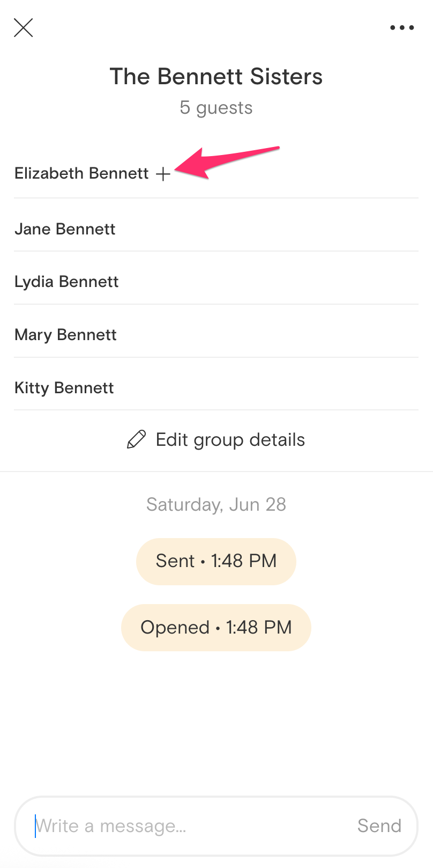Viewport: 433px width, 868px height.
Task: Select Jane Bennett in guest list
Action: pos(216,229)
